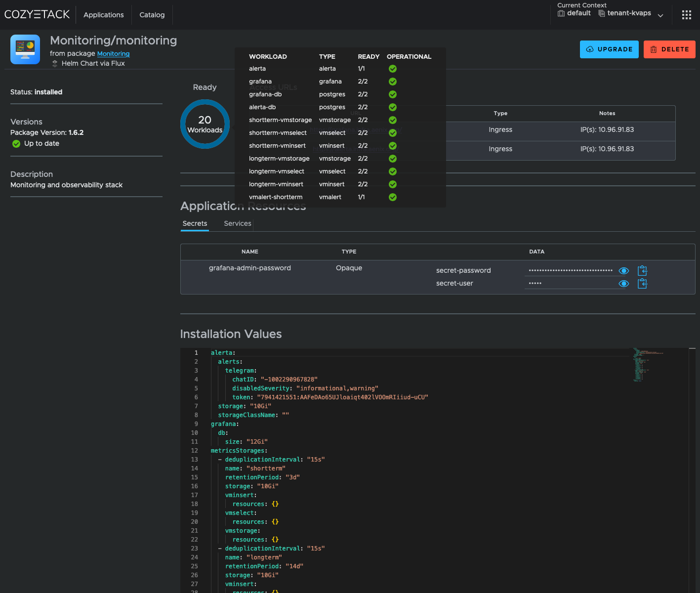The height and width of the screenshot is (593, 700).
Task: Click the green Up to date checkmark
Action: coord(16,144)
